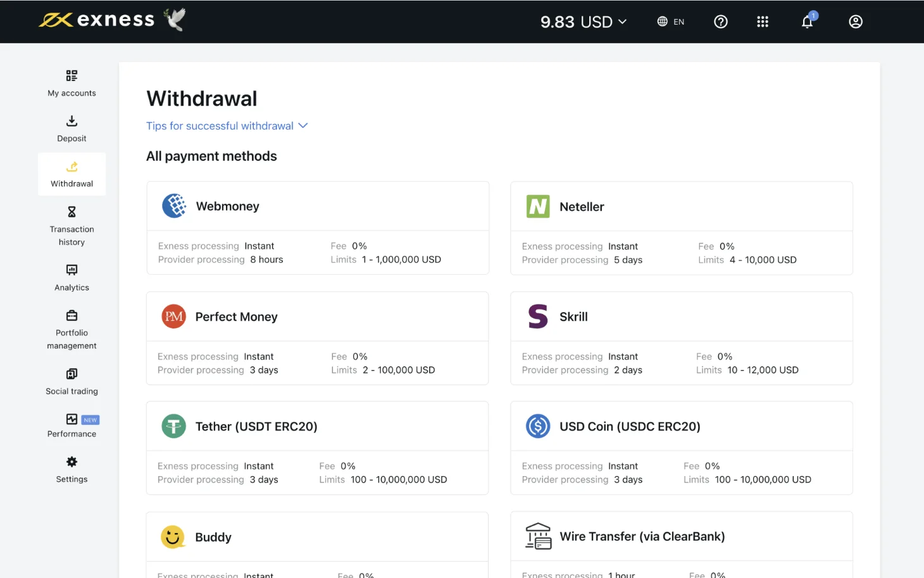Image resolution: width=924 pixels, height=578 pixels.
Task: Choose Skrill payment method
Action: pyautogui.click(x=682, y=338)
